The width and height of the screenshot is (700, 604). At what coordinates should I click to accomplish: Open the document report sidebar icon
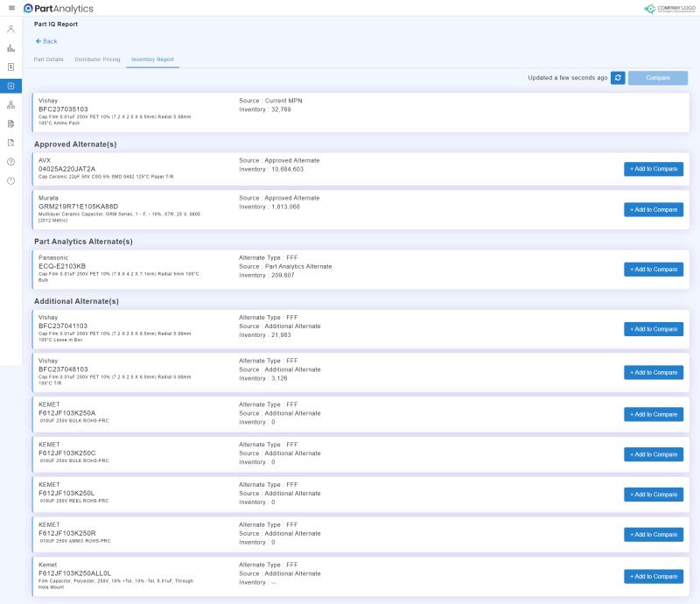(x=11, y=124)
